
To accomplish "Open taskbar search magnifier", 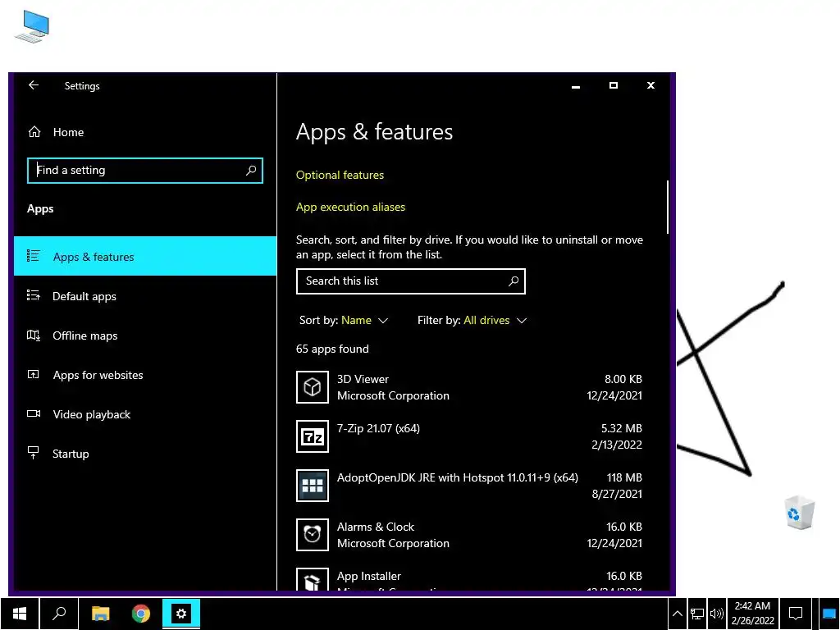I will pyautogui.click(x=59, y=614).
